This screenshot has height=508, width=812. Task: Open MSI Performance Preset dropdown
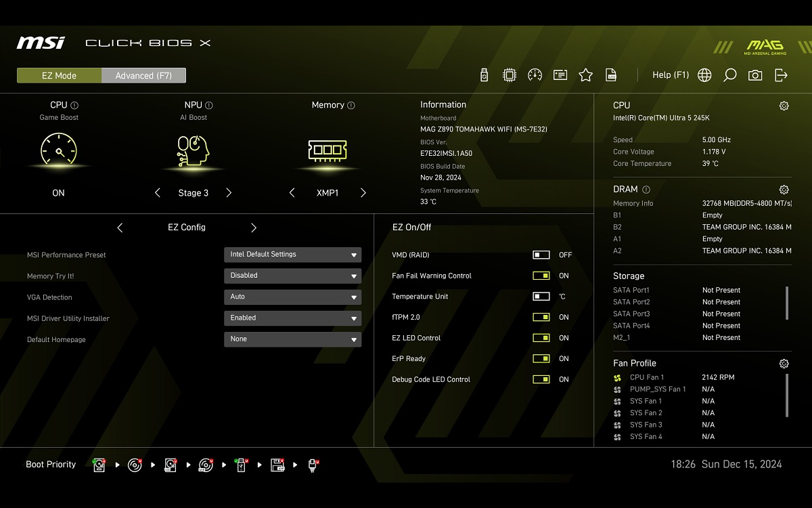[x=292, y=255]
